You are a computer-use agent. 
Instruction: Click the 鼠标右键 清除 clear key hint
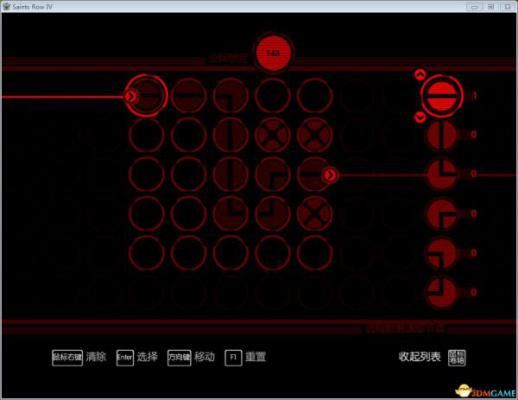79,358
